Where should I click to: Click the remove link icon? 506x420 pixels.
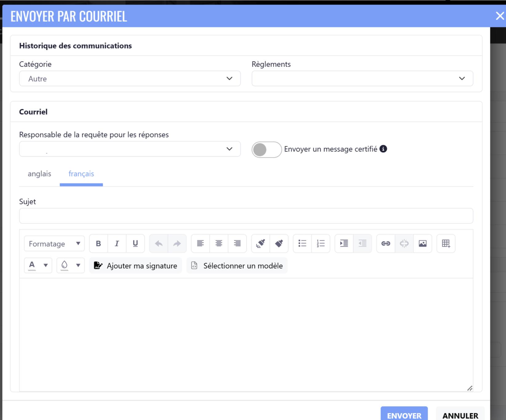404,244
